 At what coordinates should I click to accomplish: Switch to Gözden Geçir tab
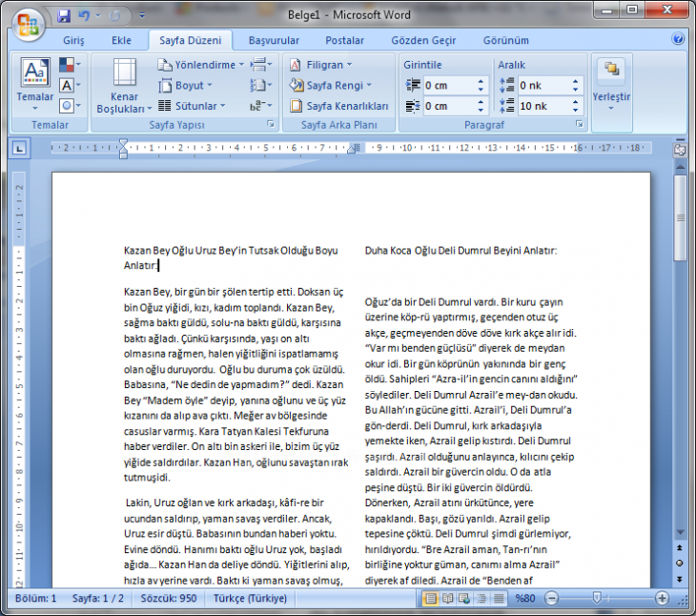423,40
